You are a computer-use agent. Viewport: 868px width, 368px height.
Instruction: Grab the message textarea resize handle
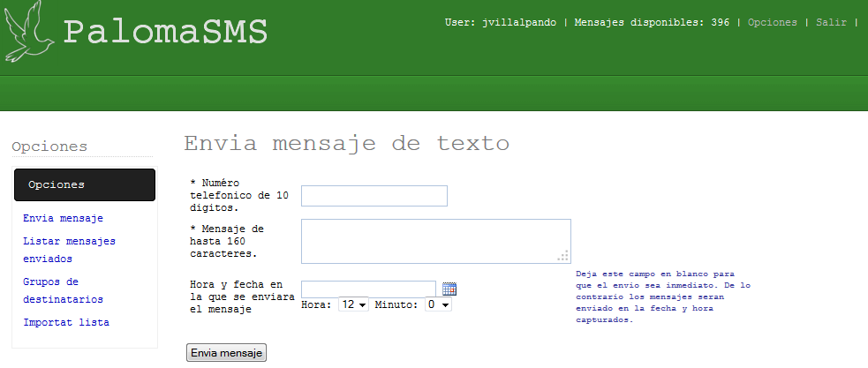[564, 257]
